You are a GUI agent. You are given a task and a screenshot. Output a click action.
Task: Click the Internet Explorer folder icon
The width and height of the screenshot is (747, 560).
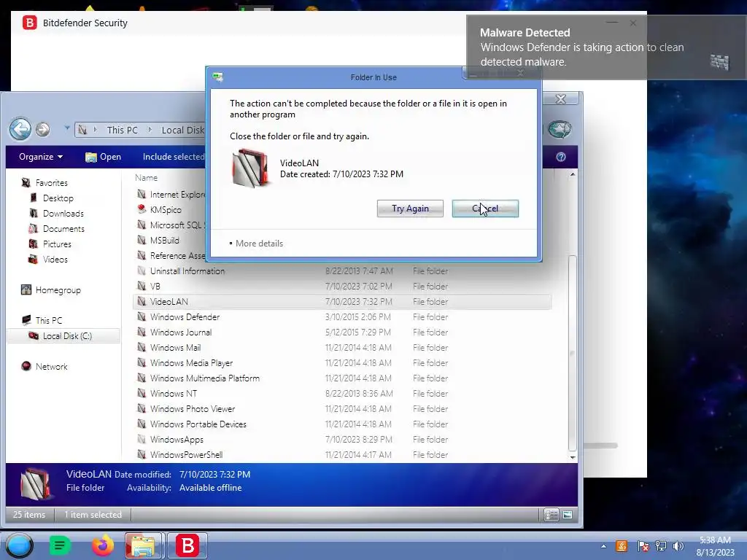point(142,194)
